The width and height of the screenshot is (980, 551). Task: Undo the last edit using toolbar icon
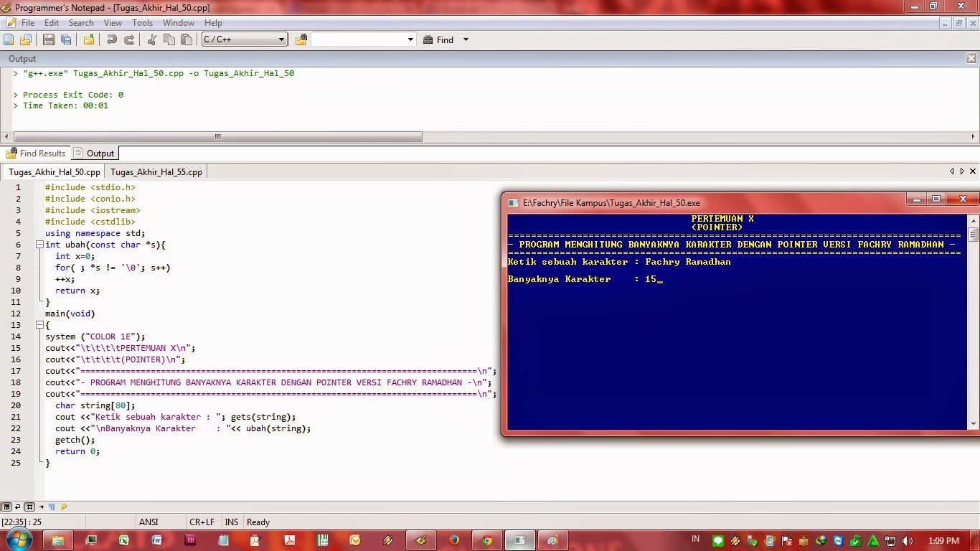click(x=112, y=39)
